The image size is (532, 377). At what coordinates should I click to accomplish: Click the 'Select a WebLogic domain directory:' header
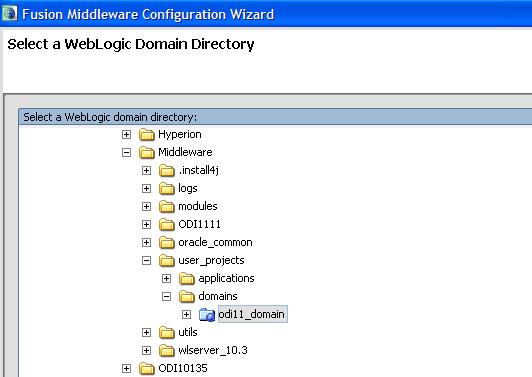[x=110, y=117]
